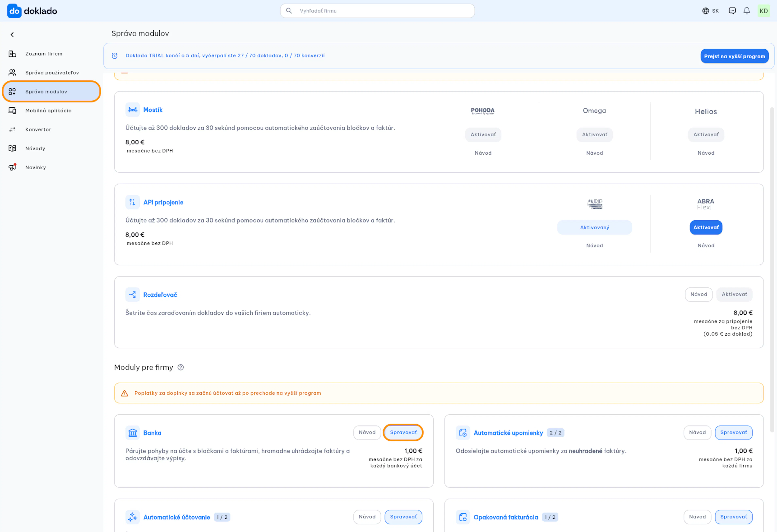777x532 pixels.
Task: Open Automatické upomienky title
Action: [x=508, y=433]
